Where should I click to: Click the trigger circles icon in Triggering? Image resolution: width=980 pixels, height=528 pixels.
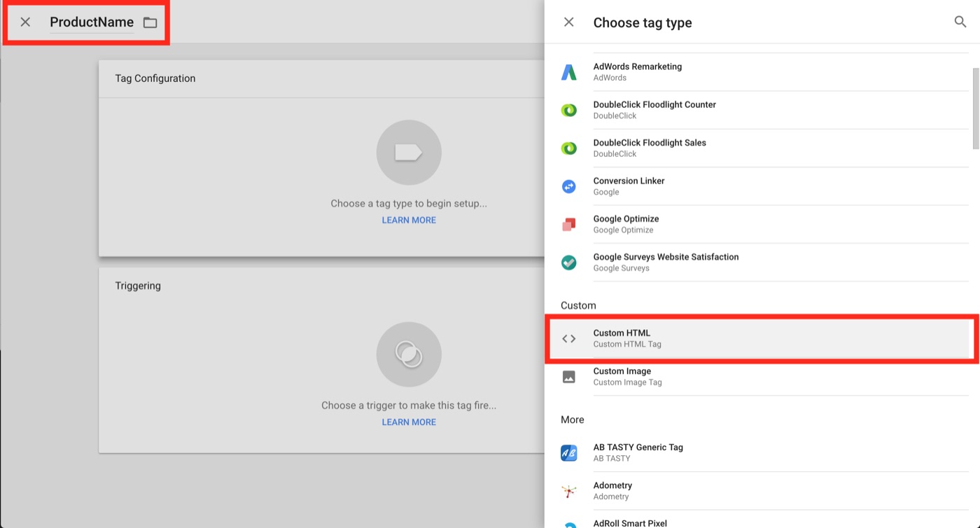pos(409,354)
